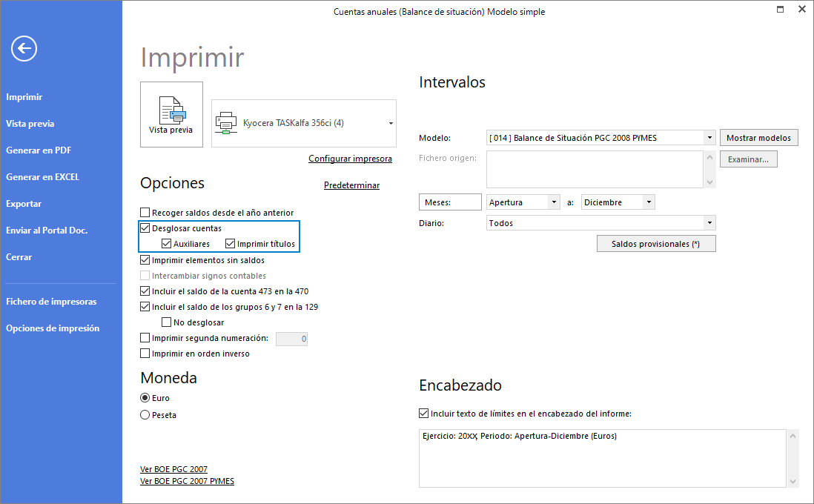Click the Examinar... button
This screenshot has width=814, height=504.
(x=748, y=159)
